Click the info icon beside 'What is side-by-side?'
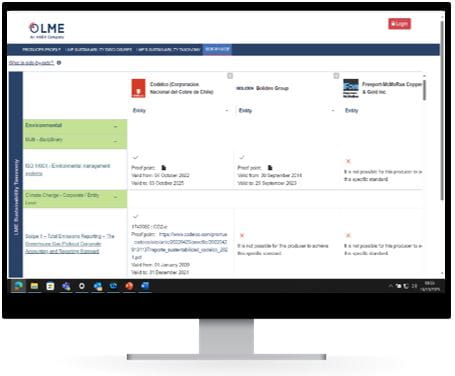 click(59, 63)
